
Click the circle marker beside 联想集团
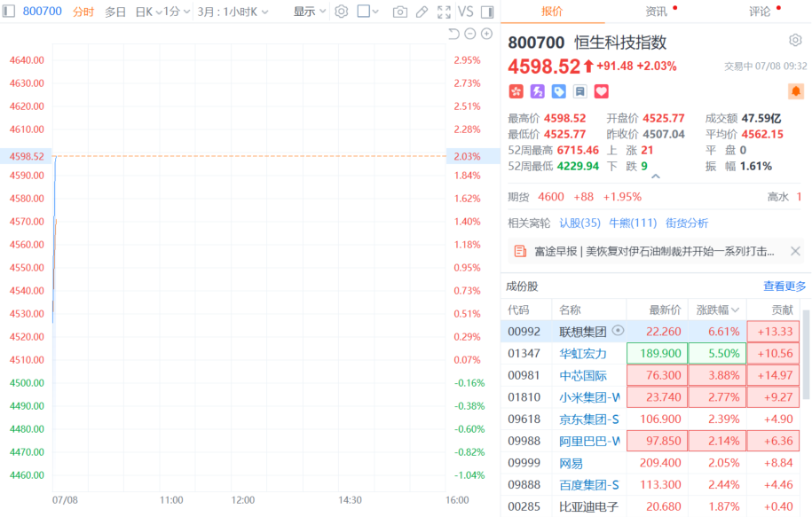[618, 330]
